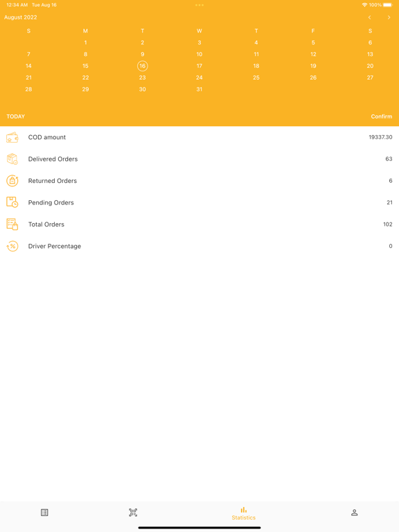Click the COD amount label
Image resolution: width=399 pixels, height=532 pixels.
(x=47, y=137)
